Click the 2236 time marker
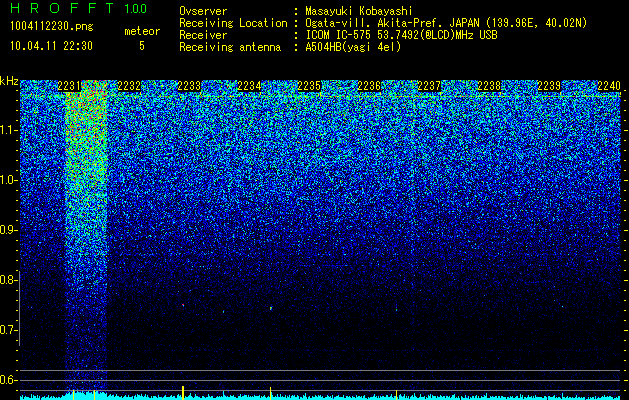Image resolution: width=629 pixels, height=400 pixels. (369, 86)
